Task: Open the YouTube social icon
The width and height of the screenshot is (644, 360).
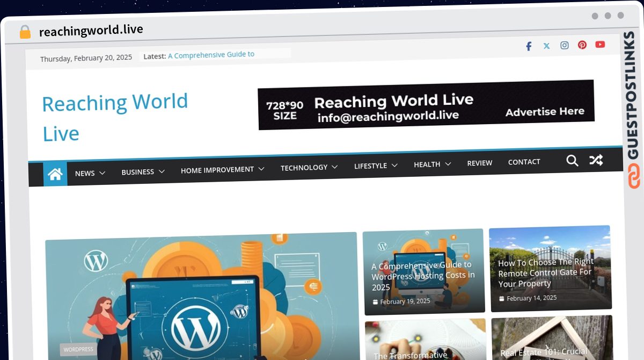Action: [600, 44]
